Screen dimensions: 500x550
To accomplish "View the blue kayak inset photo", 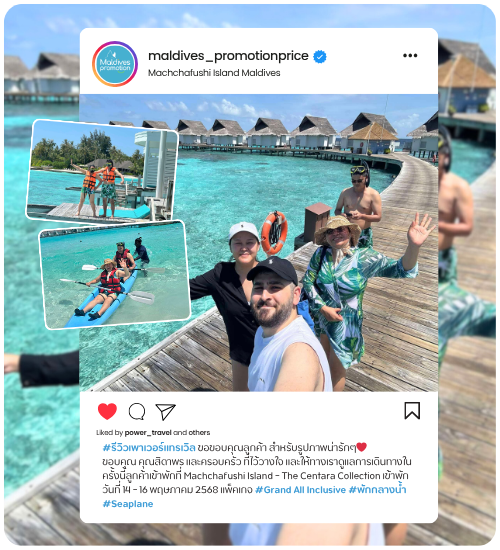I will [x=115, y=275].
